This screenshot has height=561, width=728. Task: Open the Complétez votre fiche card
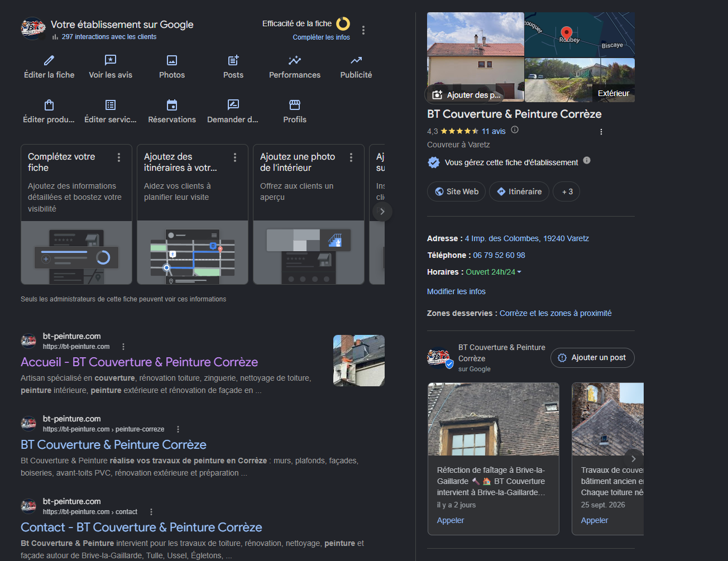pyautogui.click(x=76, y=214)
